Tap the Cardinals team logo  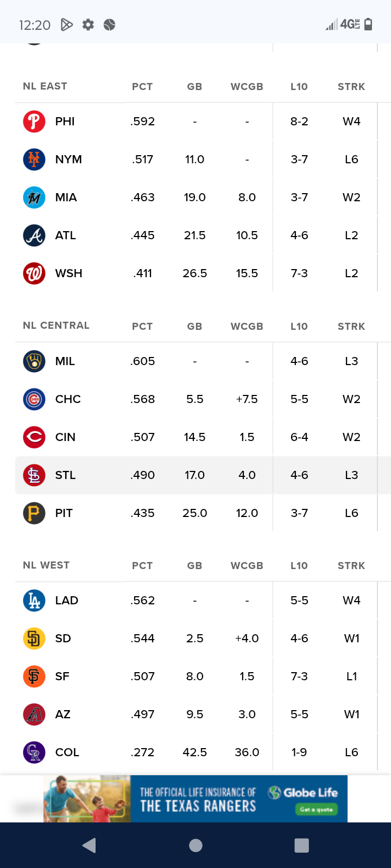(x=34, y=475)
